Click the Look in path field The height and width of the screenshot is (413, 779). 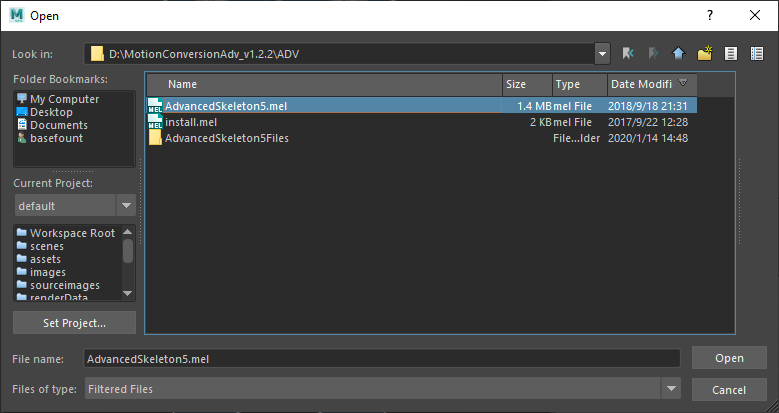(x=339, y=54)
